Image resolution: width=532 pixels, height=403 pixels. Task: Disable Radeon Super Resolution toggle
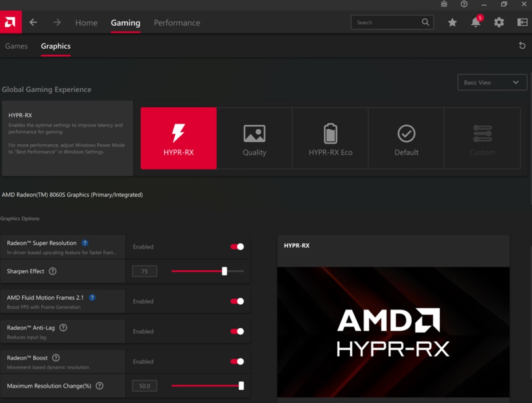click(237, 247)
